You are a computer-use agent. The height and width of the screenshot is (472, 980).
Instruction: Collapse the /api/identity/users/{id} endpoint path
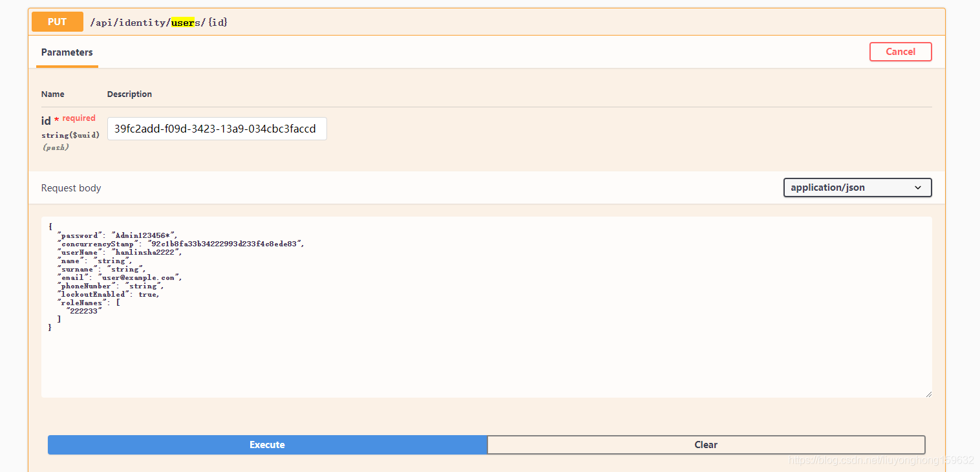(159, 23)
